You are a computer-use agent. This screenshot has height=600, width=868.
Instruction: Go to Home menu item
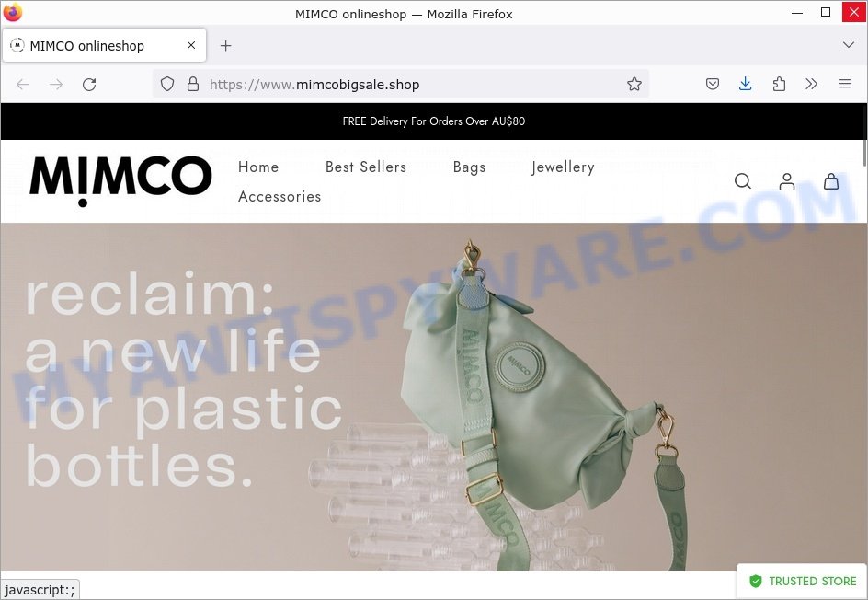coord(258,167)
